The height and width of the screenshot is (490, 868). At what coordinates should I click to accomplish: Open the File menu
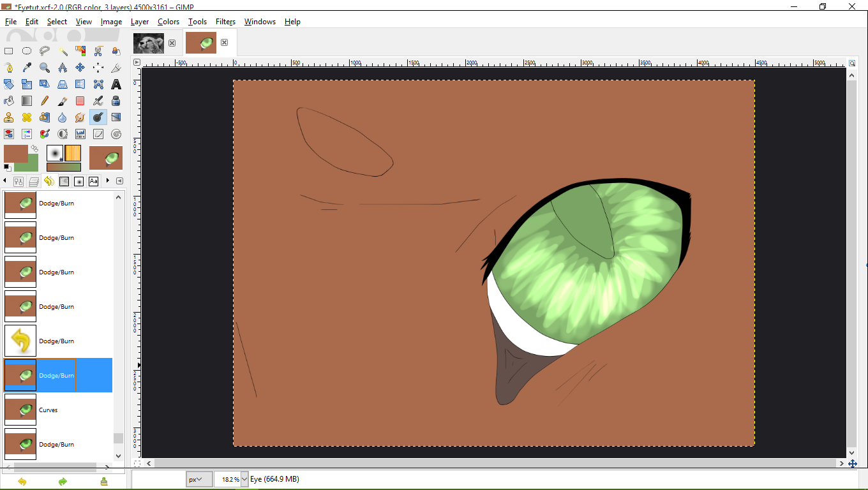(11, 22)
